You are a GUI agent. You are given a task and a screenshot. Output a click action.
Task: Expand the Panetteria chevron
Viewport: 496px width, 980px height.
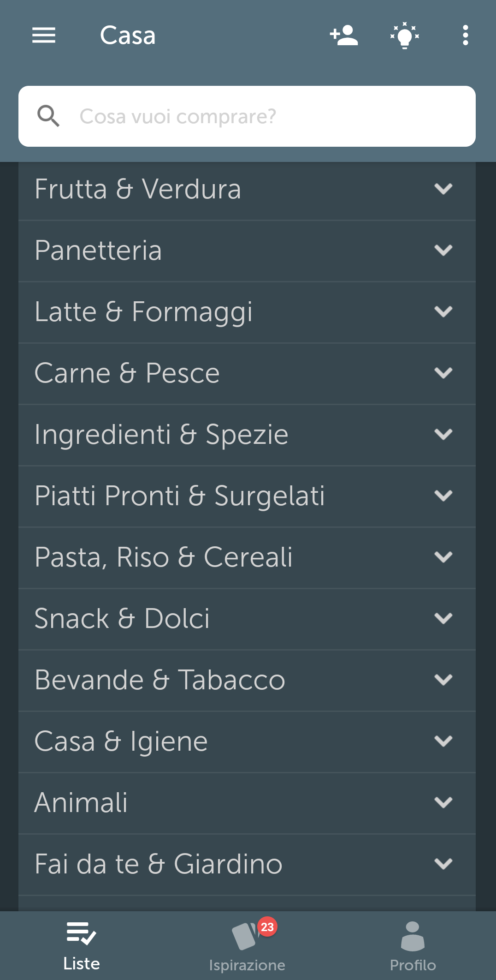pos(443,251)
